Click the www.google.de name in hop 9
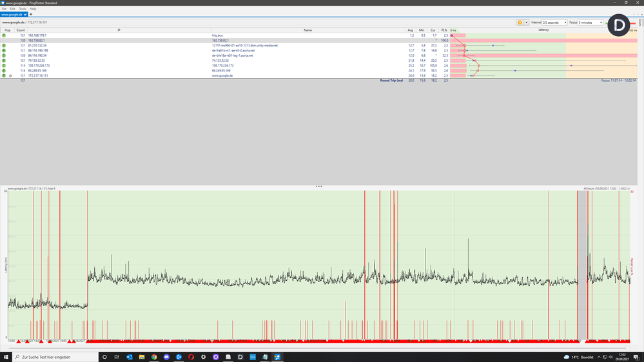 pos(222,75)
